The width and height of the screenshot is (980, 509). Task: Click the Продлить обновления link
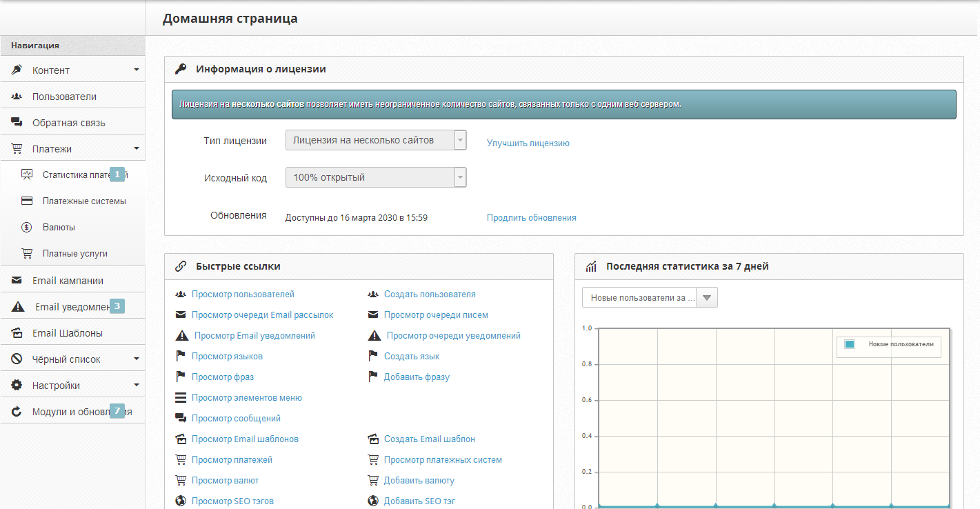[x=531, y=217]
